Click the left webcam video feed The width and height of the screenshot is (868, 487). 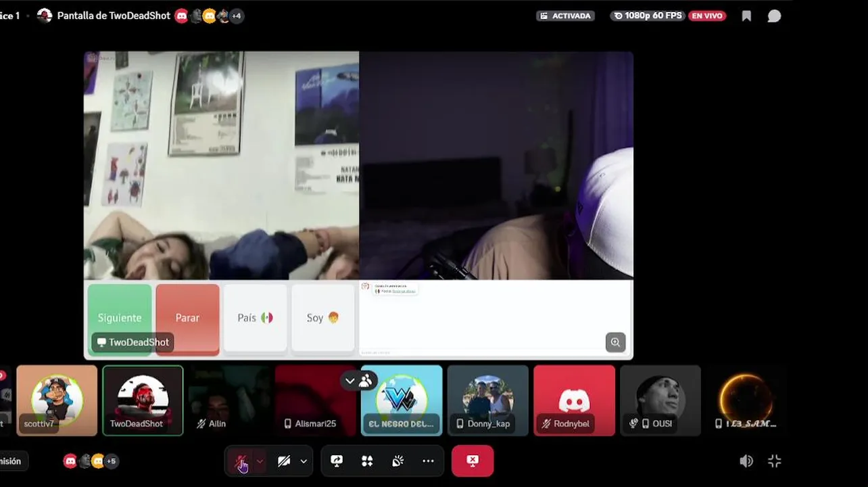(x=221, y=166)
